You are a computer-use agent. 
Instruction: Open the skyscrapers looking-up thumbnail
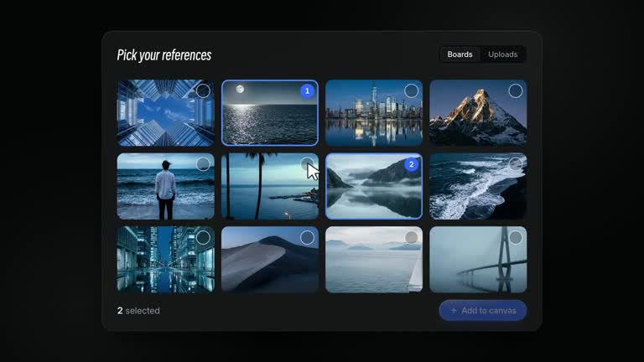click(x=165, y=113)
